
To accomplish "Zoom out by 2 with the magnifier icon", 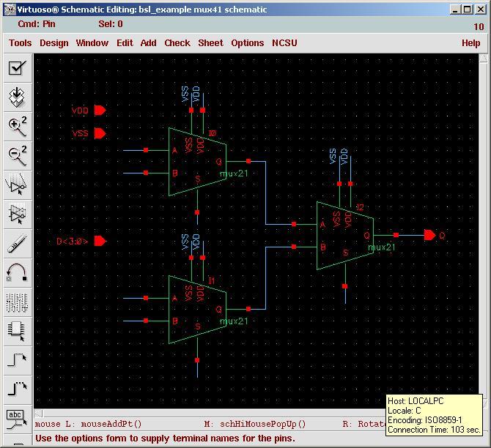I will pyautogui.click(x=18, y=155).
